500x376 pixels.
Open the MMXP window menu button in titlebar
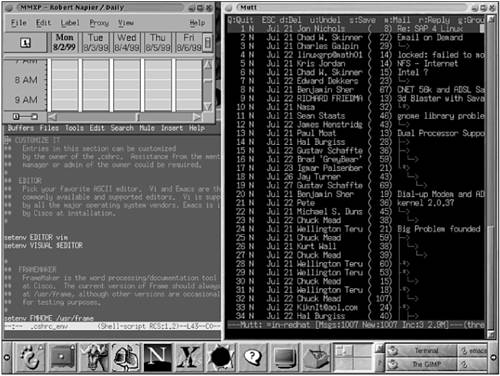(x=9, y=7)
